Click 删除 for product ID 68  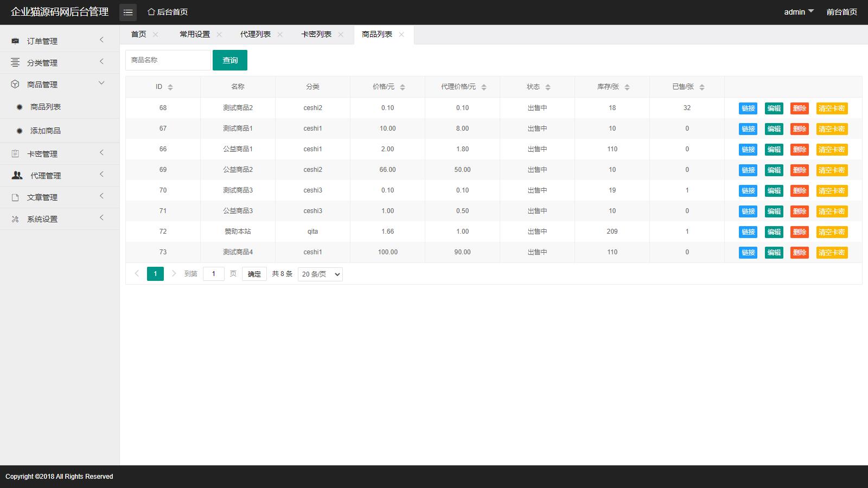pyautogui.click(x=799, y=108)
